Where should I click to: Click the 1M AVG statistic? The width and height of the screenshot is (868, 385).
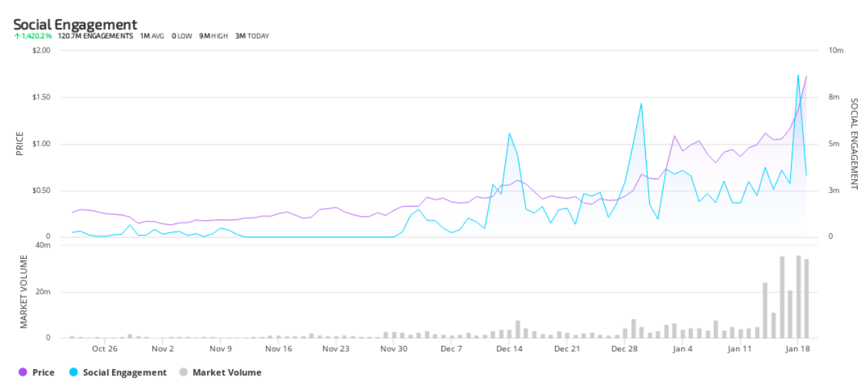pyautogui.click(x=152, y=36)
